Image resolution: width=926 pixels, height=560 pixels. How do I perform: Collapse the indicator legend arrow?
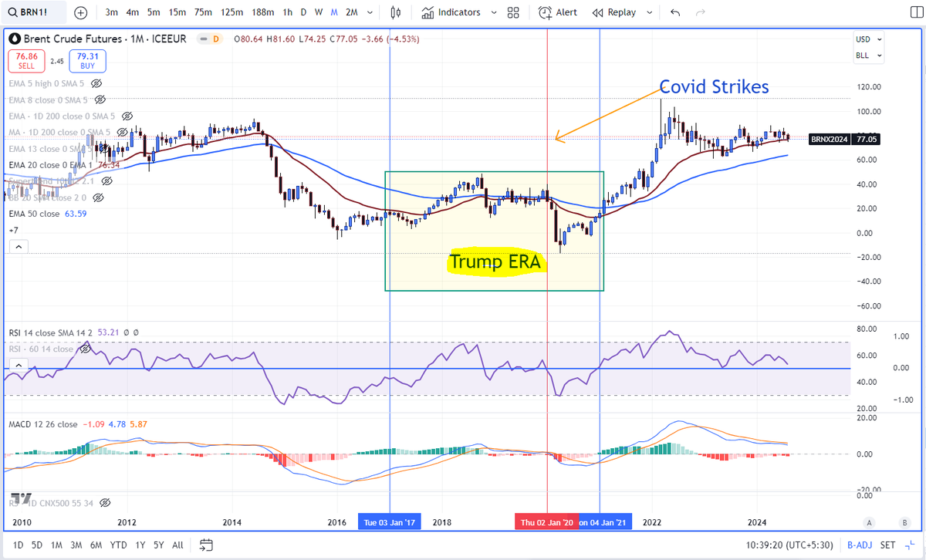[18, 247]
